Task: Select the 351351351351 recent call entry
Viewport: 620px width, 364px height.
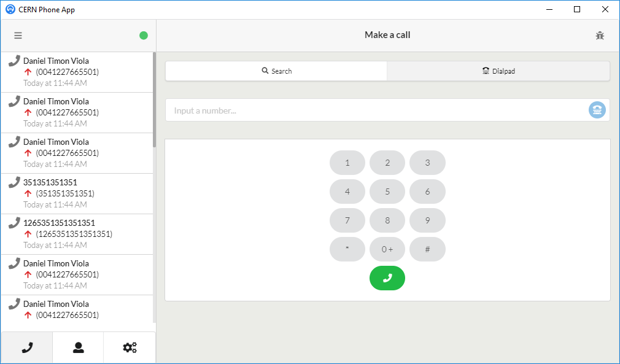Action: (77, 193)
